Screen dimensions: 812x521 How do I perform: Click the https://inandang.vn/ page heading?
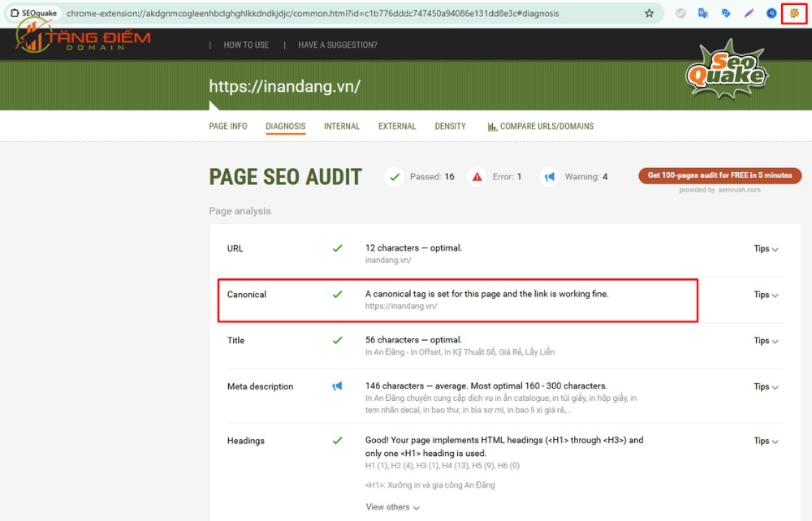click(x=285, y=86)
